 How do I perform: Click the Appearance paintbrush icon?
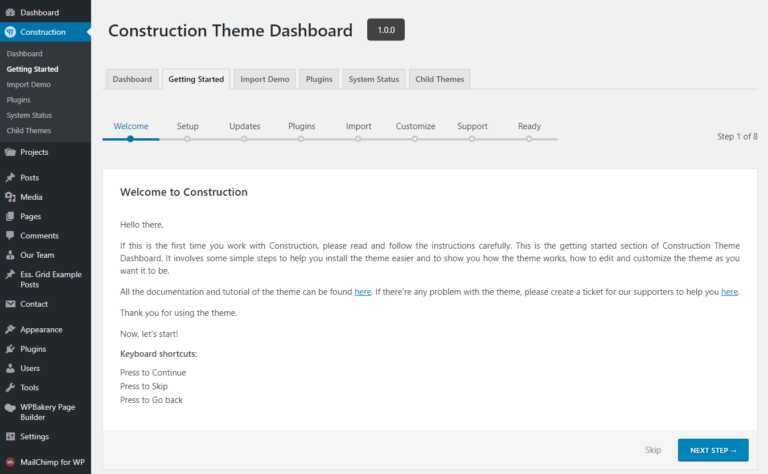point(10,329)
